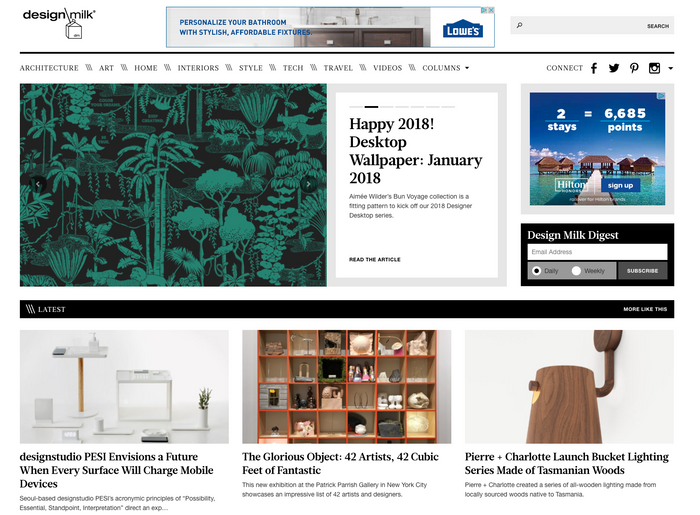Screen dimensions: 700x515
Task: Select the Weekly digest radio option
Action: coord(576,270)
